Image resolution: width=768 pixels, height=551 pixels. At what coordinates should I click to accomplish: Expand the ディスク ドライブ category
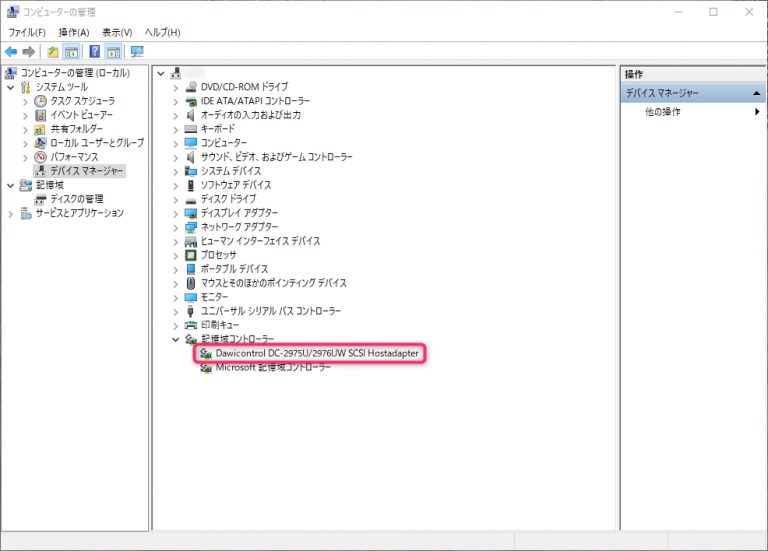click(x=175, y=200)
